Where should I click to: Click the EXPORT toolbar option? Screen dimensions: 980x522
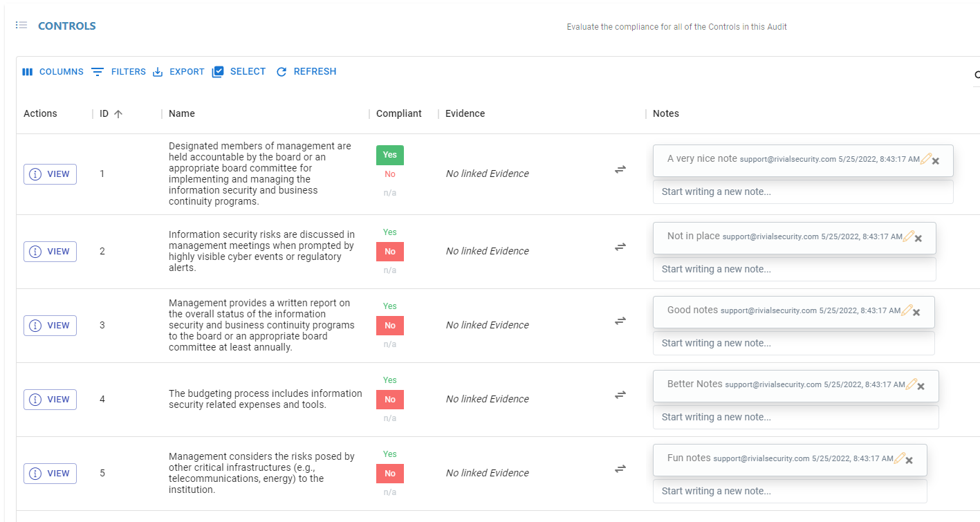pos(178,72)
